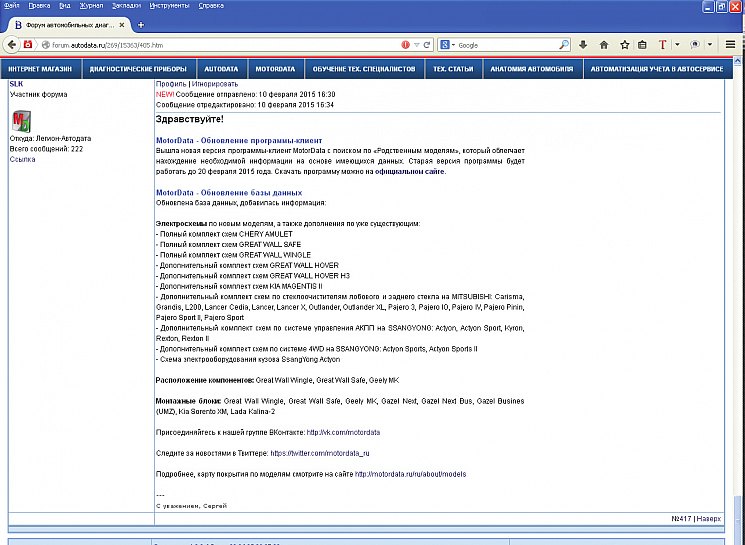Click the signature С уважением, Сергей
The image size is (745, 545).
[x=191, y=506]
